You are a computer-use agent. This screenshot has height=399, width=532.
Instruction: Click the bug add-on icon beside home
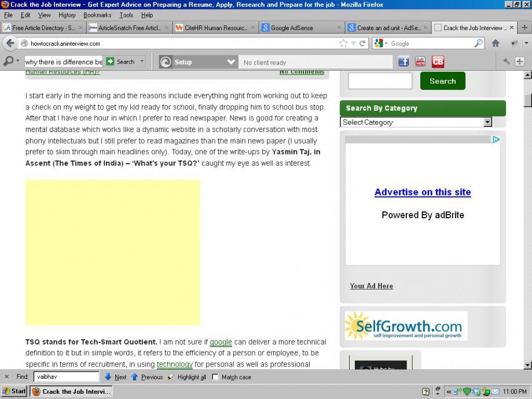click(515, 43)
